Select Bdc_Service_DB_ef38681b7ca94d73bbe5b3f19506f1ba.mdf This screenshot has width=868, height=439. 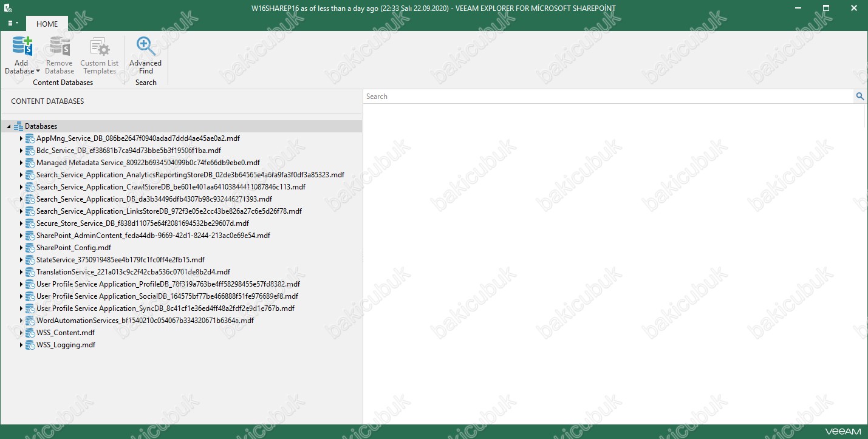click(129, 151)
